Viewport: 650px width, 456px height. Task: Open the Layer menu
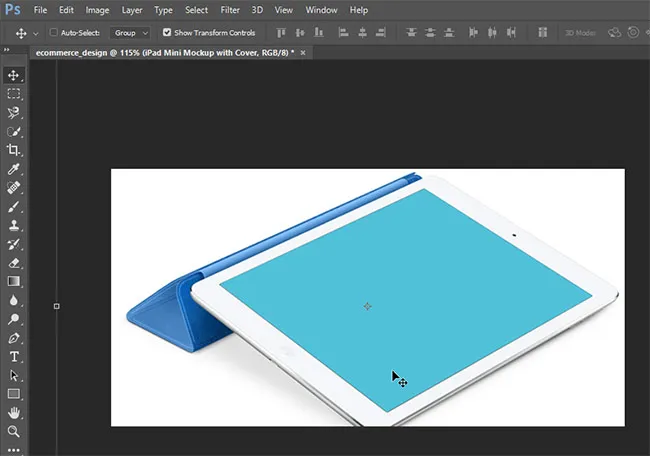click(131, 10)
